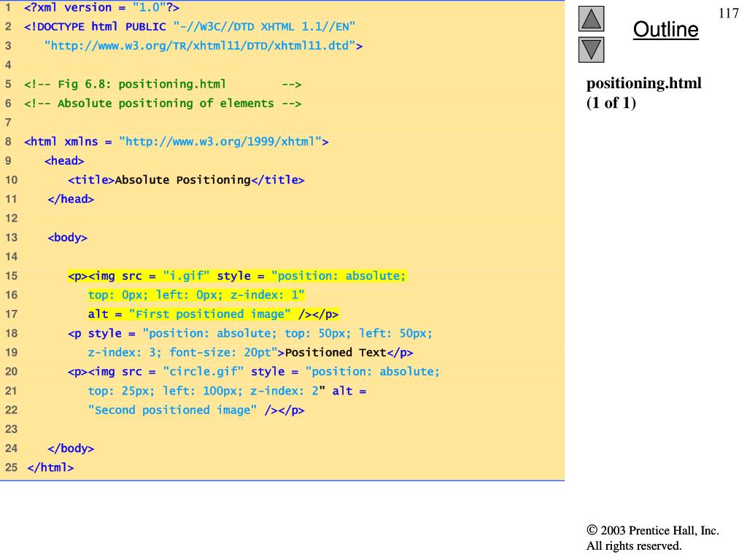Click the down triangle navigation button
This screenshot has width=747, height=560.
click(x=591, y=50)
